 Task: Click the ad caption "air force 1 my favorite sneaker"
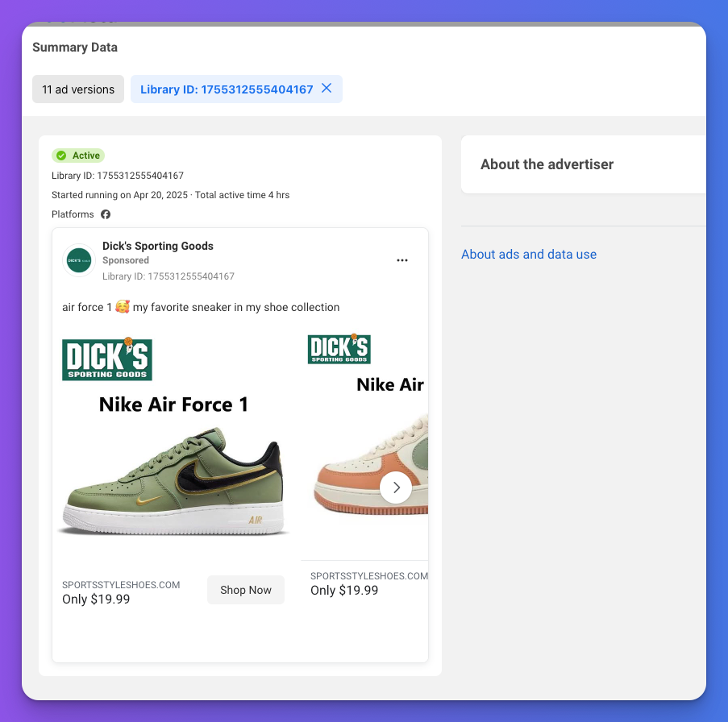click(x=201, y=307)
